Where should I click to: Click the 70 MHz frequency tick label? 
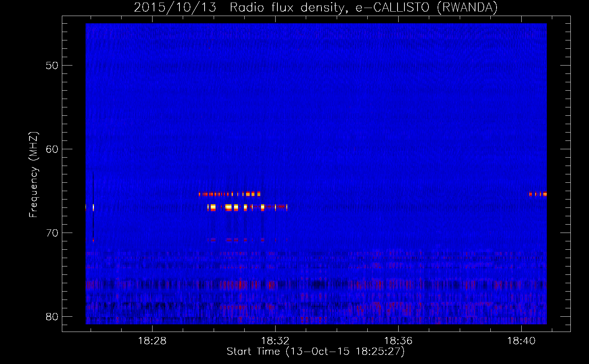click(x=52, y=233)
